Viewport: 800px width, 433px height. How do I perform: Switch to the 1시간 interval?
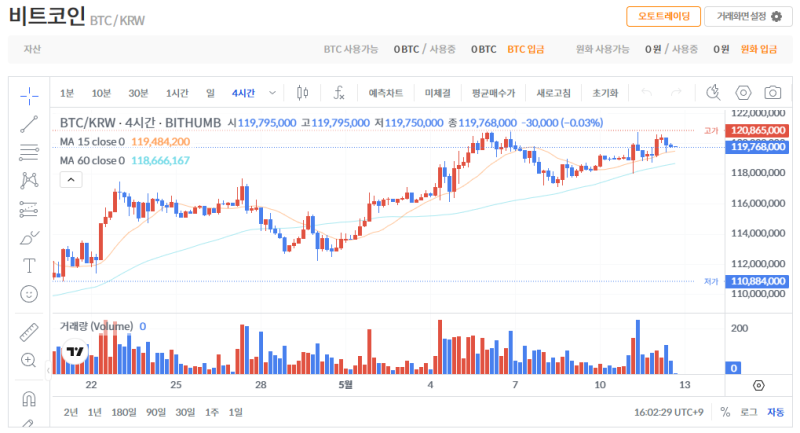coord(177,93)
